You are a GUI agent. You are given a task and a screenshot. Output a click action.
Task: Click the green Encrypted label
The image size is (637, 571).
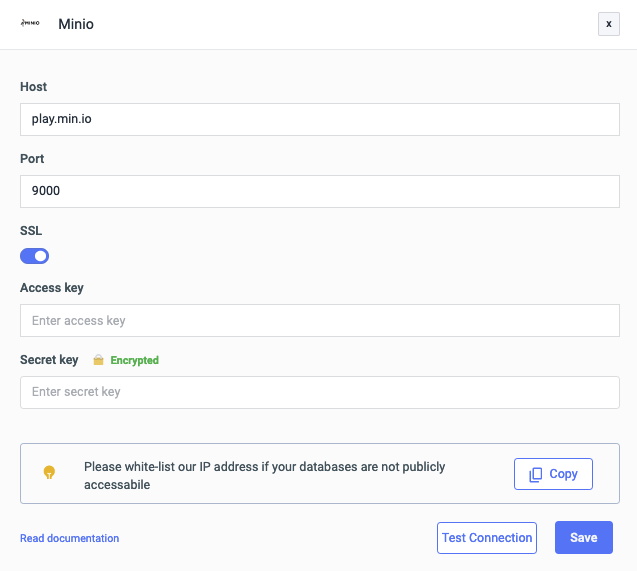(x=134, y=360)
